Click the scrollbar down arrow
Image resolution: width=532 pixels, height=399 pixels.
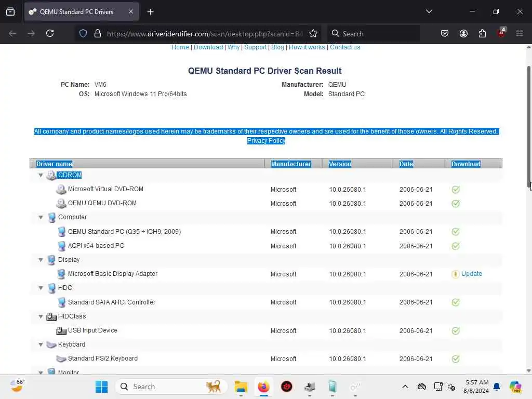click(x=528, y=371)
